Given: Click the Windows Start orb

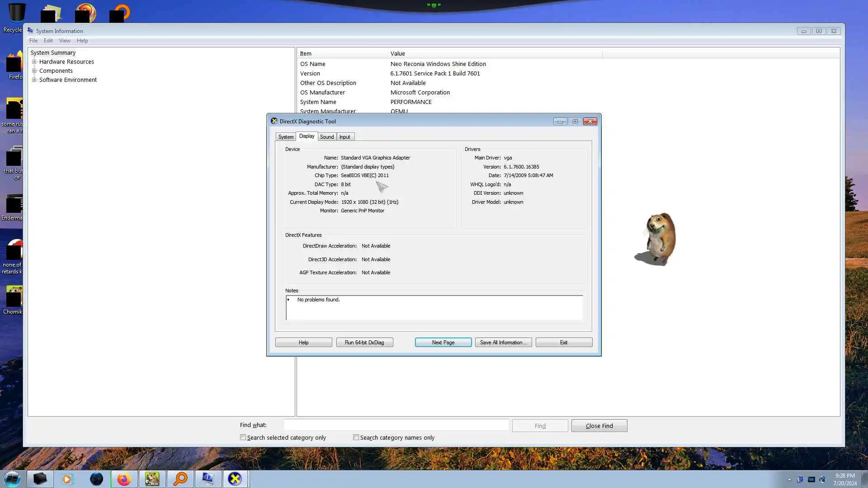Looking at the screenshot, I should point(12,479).
